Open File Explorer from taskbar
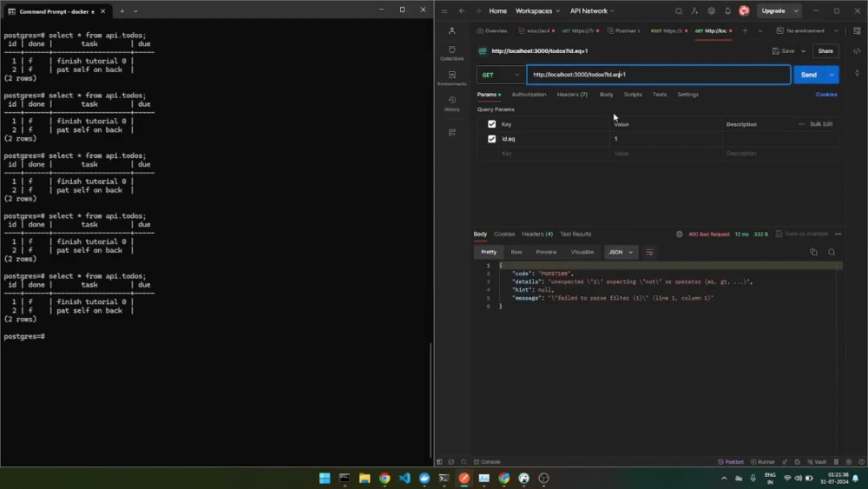The width and height of the screenshot is (868, 489). pos(365,478)
